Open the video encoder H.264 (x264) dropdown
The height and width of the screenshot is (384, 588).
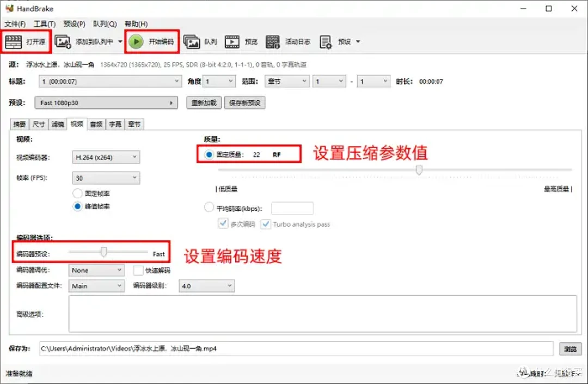pos(106,157)
